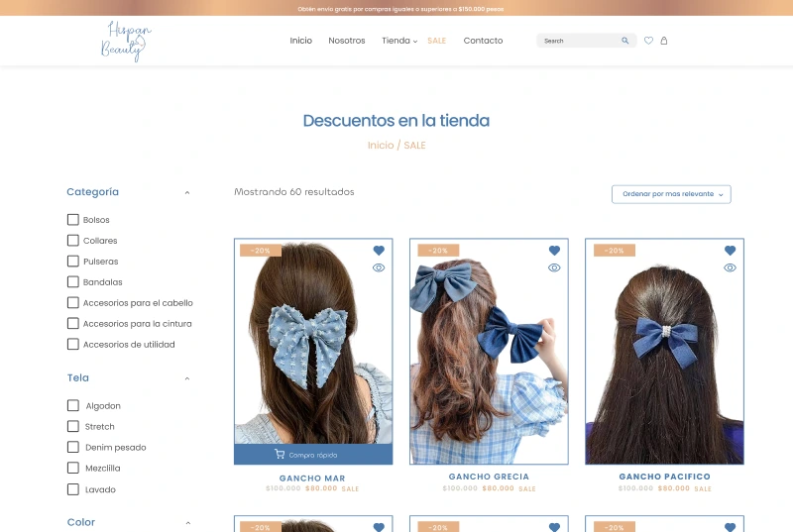Open the Contacto page
This screenshot has height=532, width=793.
point(483,41)
